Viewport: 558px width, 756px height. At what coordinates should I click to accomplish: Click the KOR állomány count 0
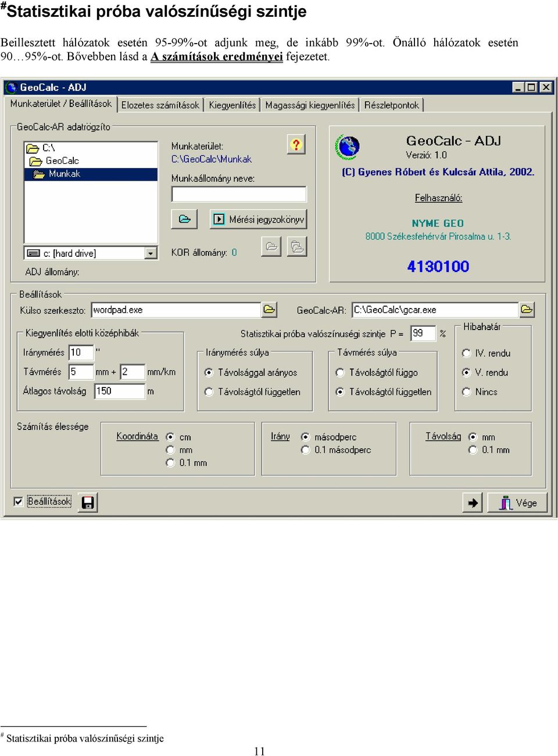tap(234, 253)
